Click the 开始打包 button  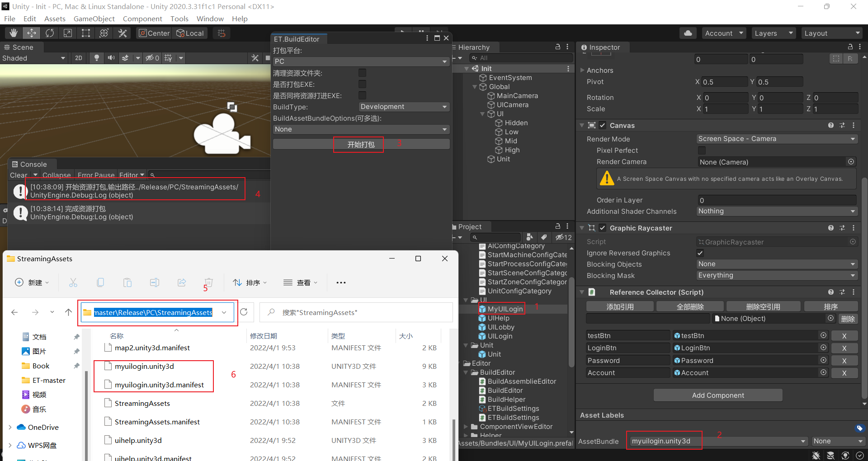(359, 144)
